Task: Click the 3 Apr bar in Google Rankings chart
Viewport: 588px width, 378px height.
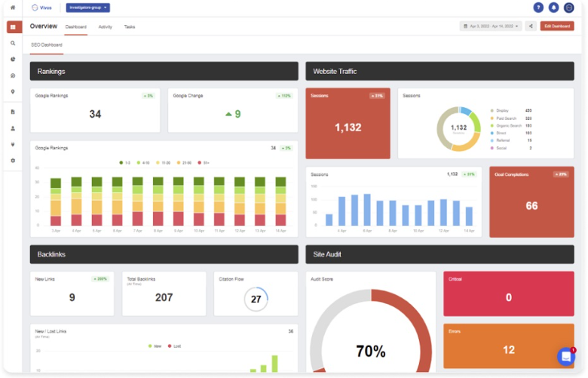Action: pyautogui.click(x=56, y=202)
